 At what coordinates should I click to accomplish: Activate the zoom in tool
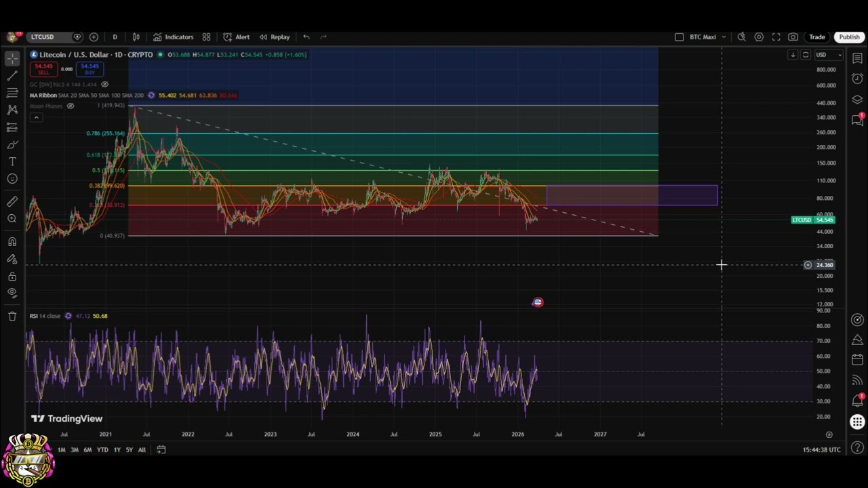coord(12,218)
